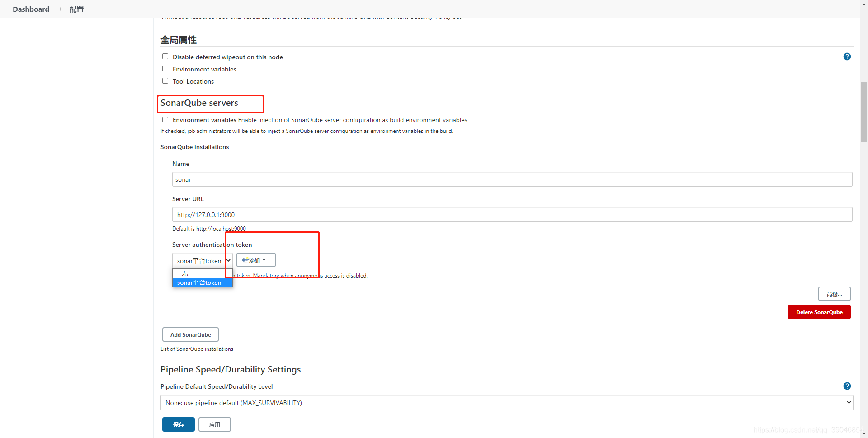Image resolution: width=868 pixels, height=438 pixels.
Task: Click the 'Pipeline Speed/Durability Settings' heading
Action: click(231, 369)
